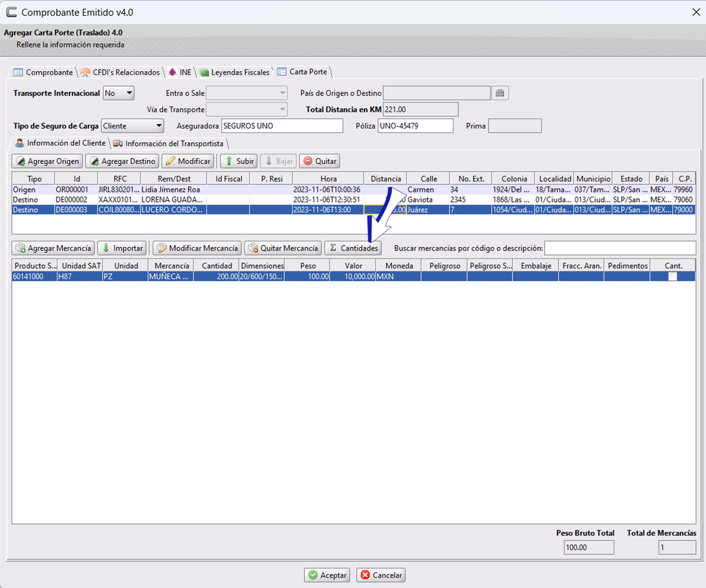Open the country lookup icon button
The image size is (706, 588).
[500, 93]
